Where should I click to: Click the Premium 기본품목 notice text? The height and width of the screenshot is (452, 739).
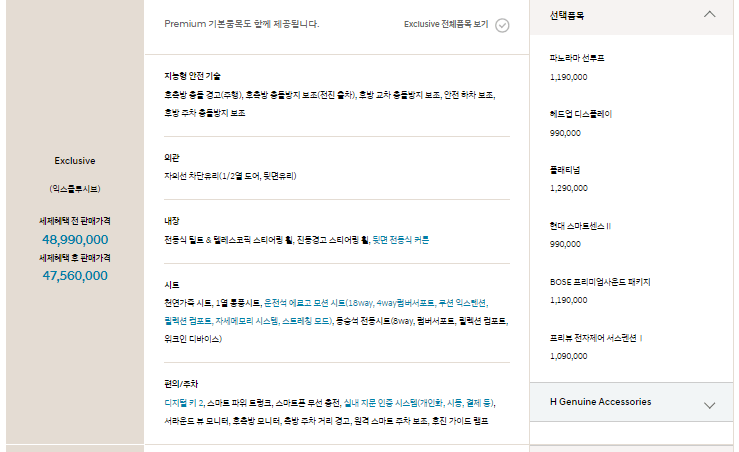(242, 24)
